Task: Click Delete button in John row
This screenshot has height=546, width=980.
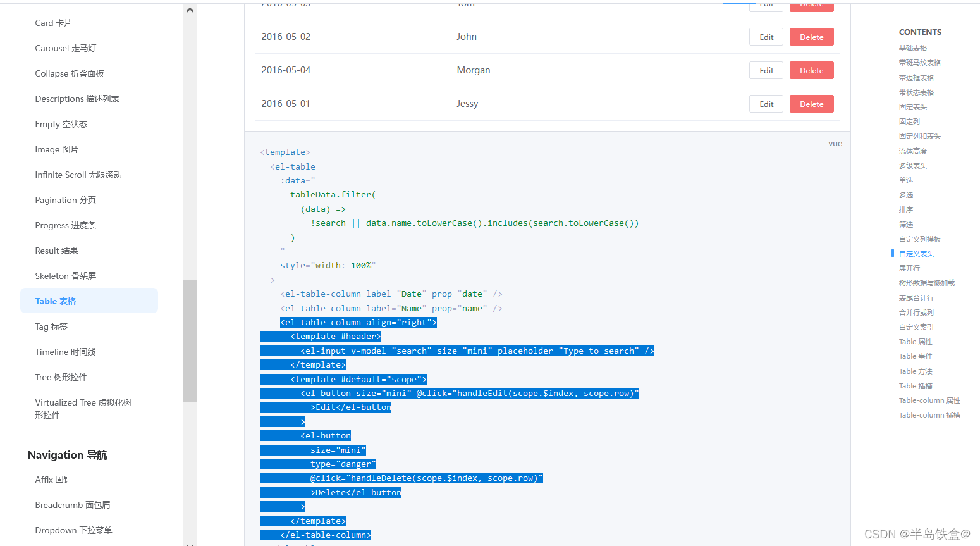Action: 811,37
